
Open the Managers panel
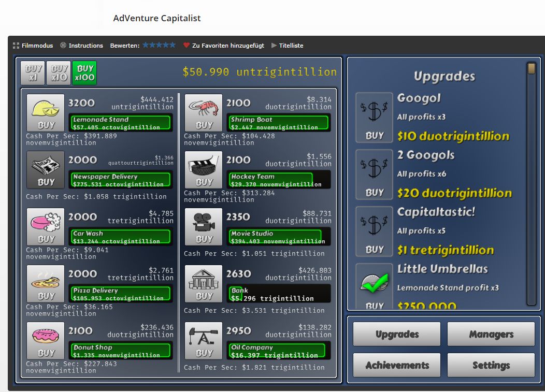[491, 335]
